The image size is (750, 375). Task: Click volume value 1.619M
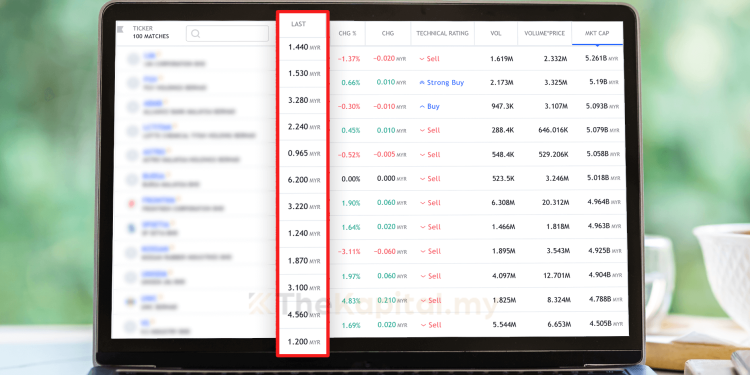tap(502, 59)
